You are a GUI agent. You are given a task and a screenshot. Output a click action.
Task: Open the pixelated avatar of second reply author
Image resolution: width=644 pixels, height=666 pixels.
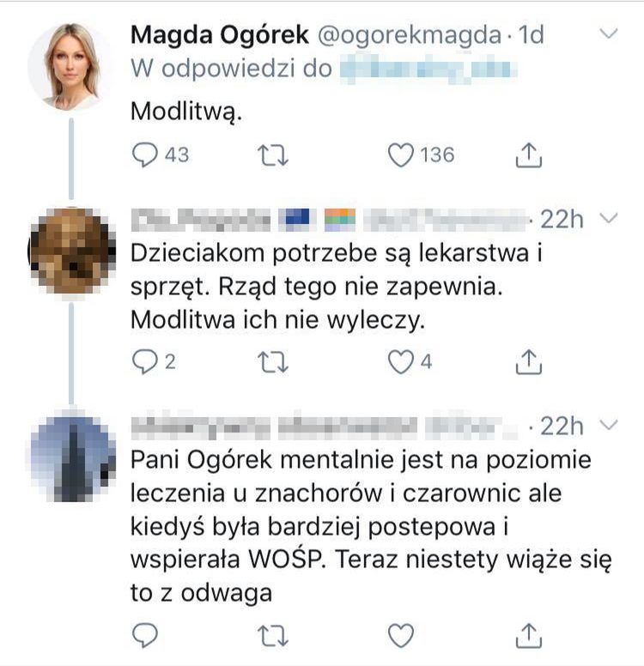click(x=70, y=457)
